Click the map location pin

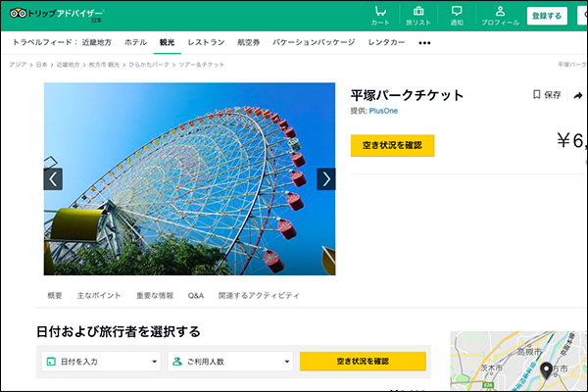pos(546,370)
